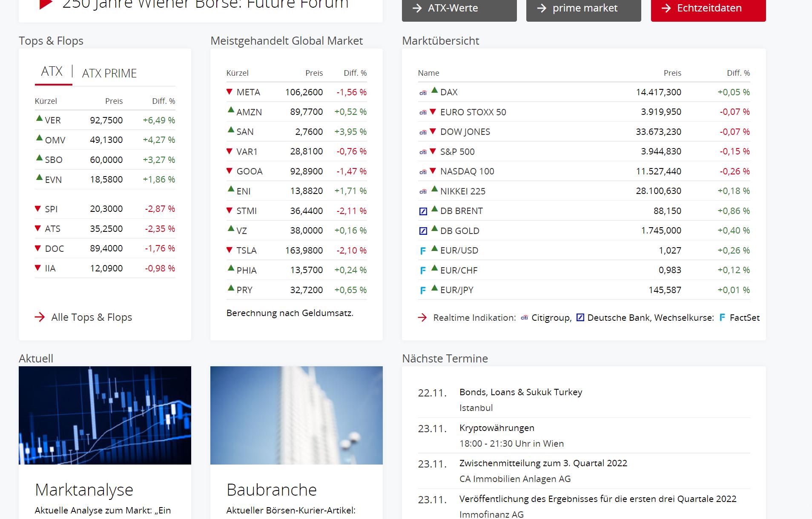Viewport: 812px width, 519px height.
Task: Open the Baubranche building thumbnail
Action: (296, 415)
